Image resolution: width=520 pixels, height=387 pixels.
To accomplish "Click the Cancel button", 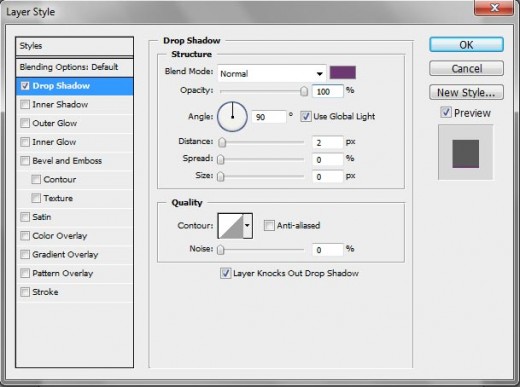I will (466, 68).
